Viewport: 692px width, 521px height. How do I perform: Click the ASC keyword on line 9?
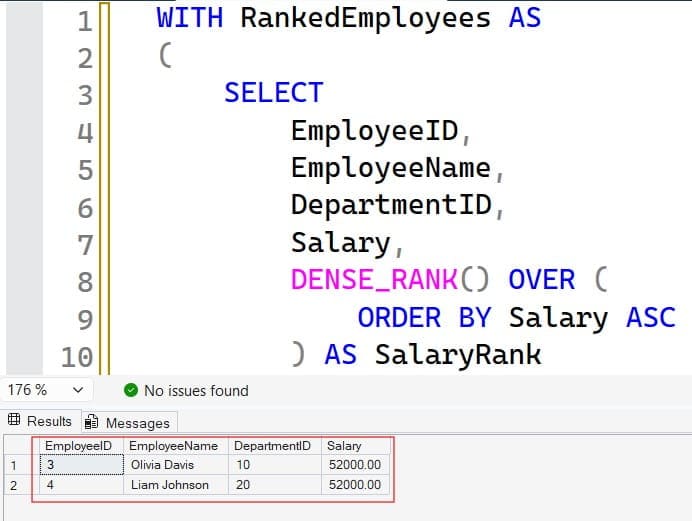click(x=651, y=317)
